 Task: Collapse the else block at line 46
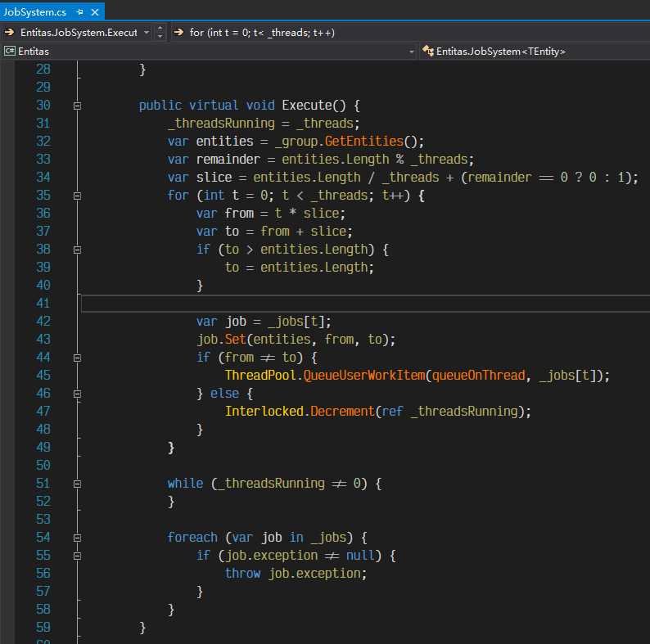(77, 394)
